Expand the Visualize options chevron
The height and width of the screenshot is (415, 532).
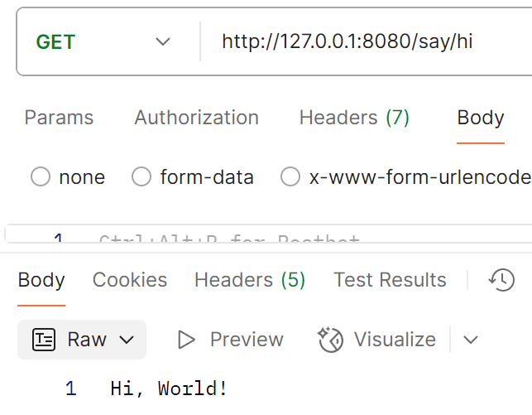pyautogui.click(x=471, y=340)
